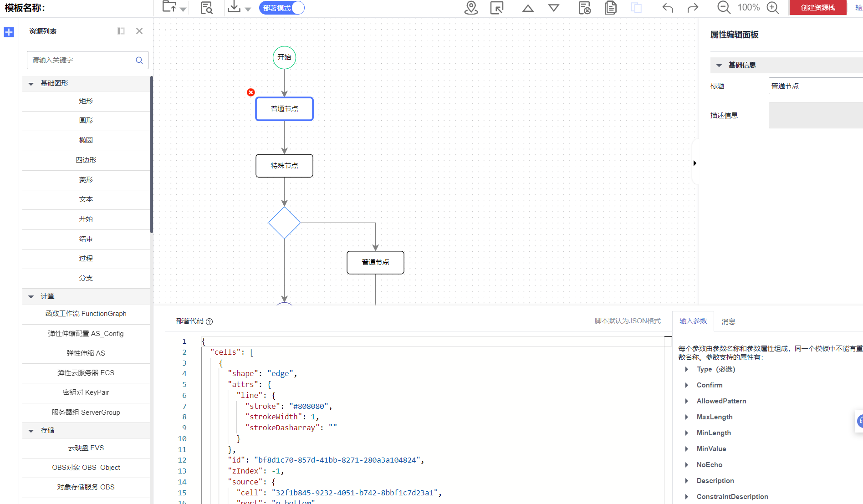Screen dimensions: 863x504
Task: Click the undo arrow in toolbar
Action: (x=668, y=8)
